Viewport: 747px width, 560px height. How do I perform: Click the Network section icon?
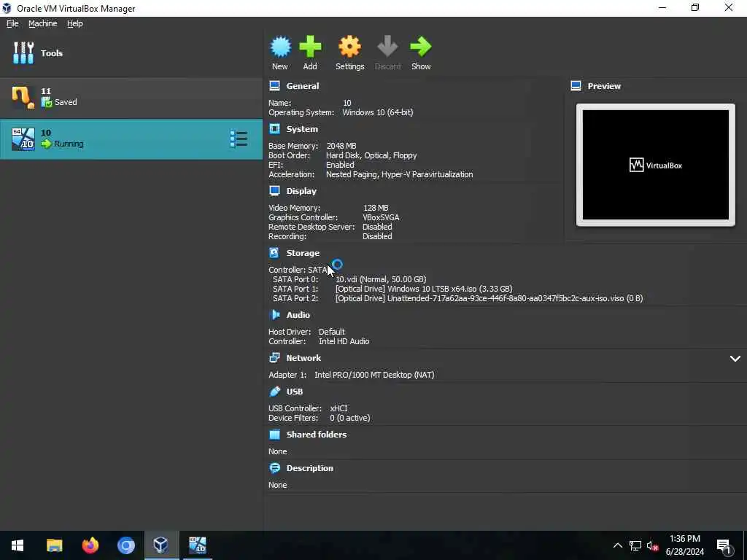tap(274, 357)
